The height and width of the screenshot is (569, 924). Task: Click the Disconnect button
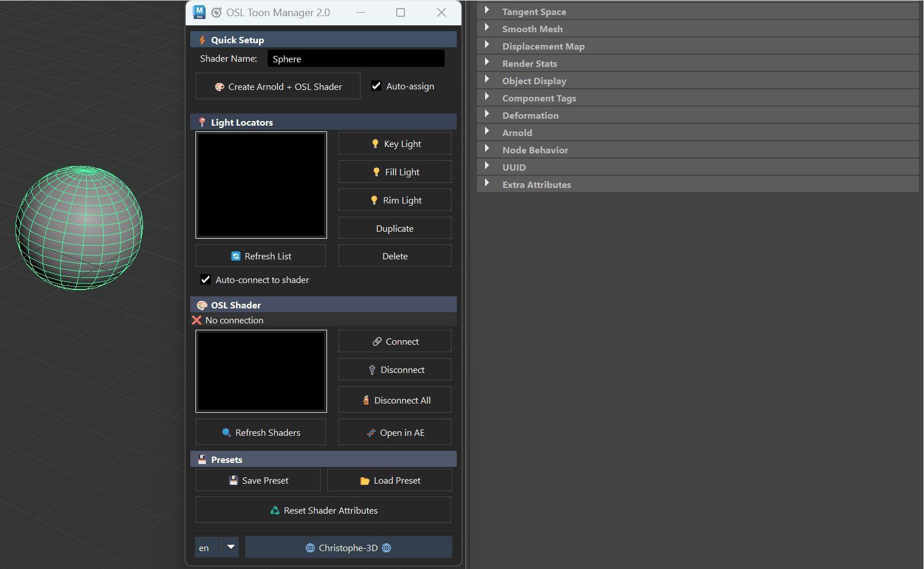click(395, 370)
